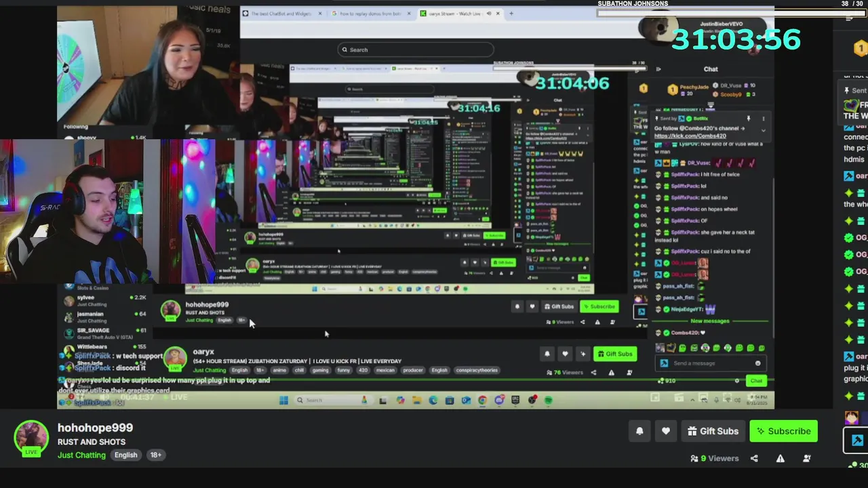868x488 pixels.
Task: Open oaryx channel avatar
Action: pyautogui.click(x=175, y=359)
